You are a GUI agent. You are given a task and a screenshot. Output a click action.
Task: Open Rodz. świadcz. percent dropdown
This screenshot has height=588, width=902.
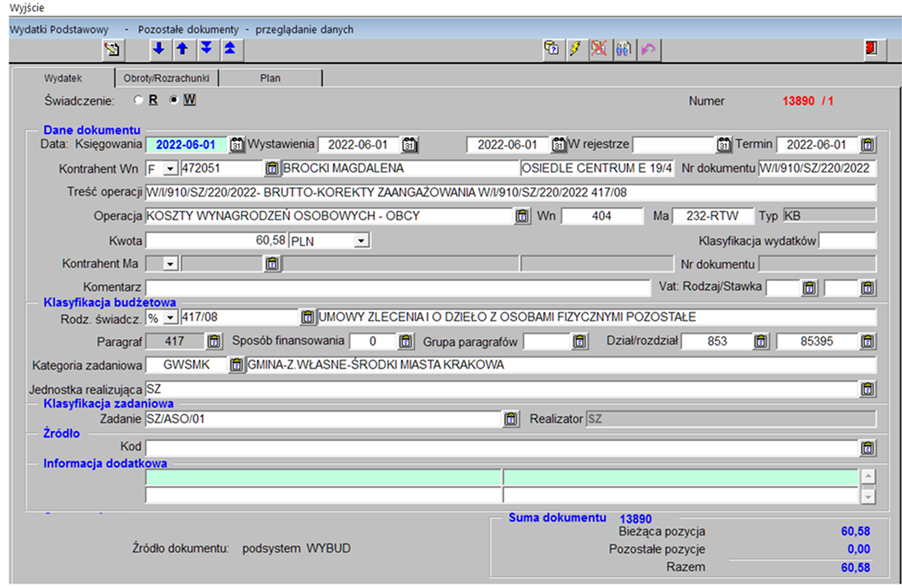point(170,318)
